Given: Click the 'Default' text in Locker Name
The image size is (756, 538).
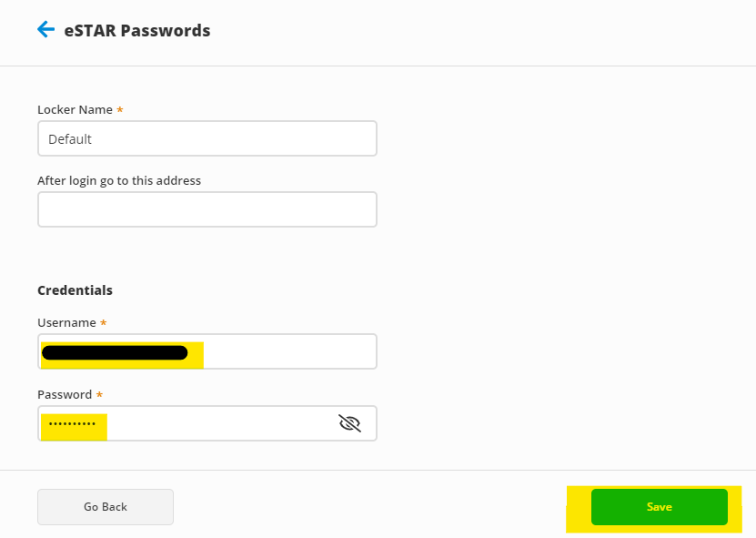Looking at the screenshot, I should [70, 139].
